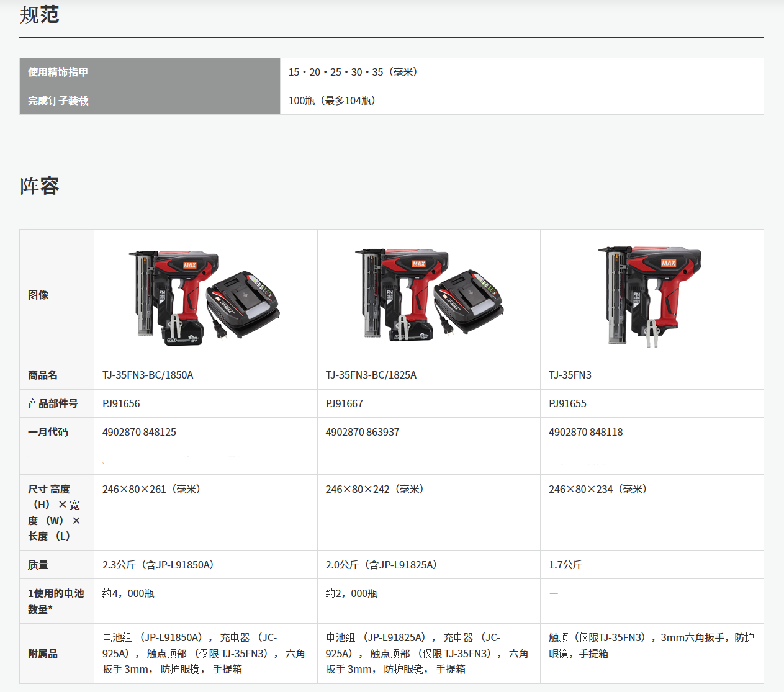Viewport: 784px width, 692px height.
Task: Click the 1使用的电池数量* row label
Action: [56, 601]
